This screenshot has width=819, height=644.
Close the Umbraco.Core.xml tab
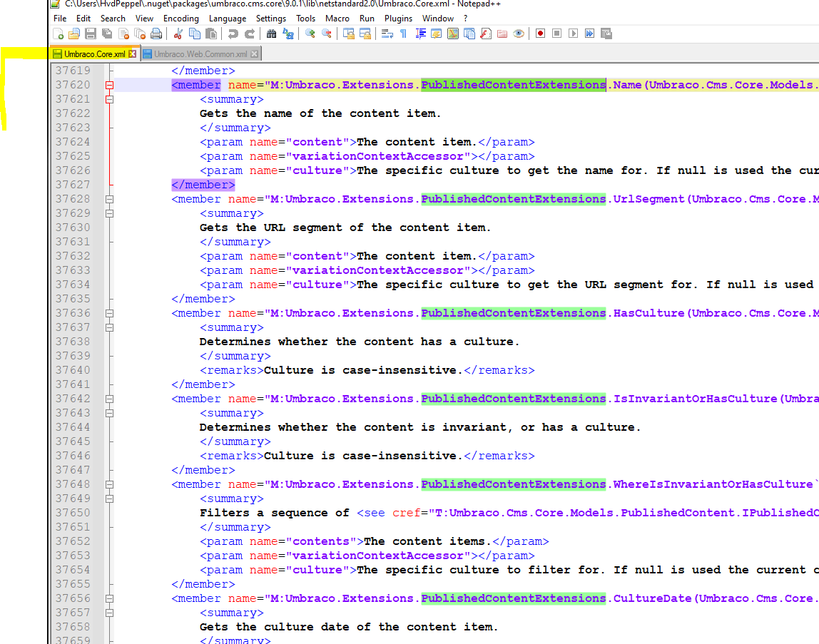132,54
